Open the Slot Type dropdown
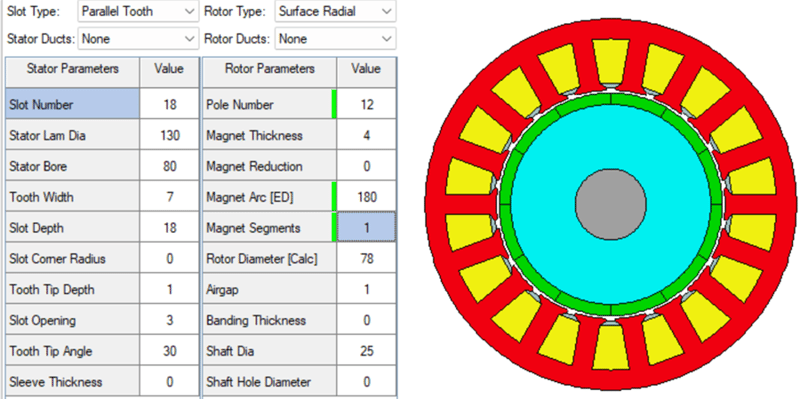This screenshot has width=800, height=399. click(x=138, y=11)
